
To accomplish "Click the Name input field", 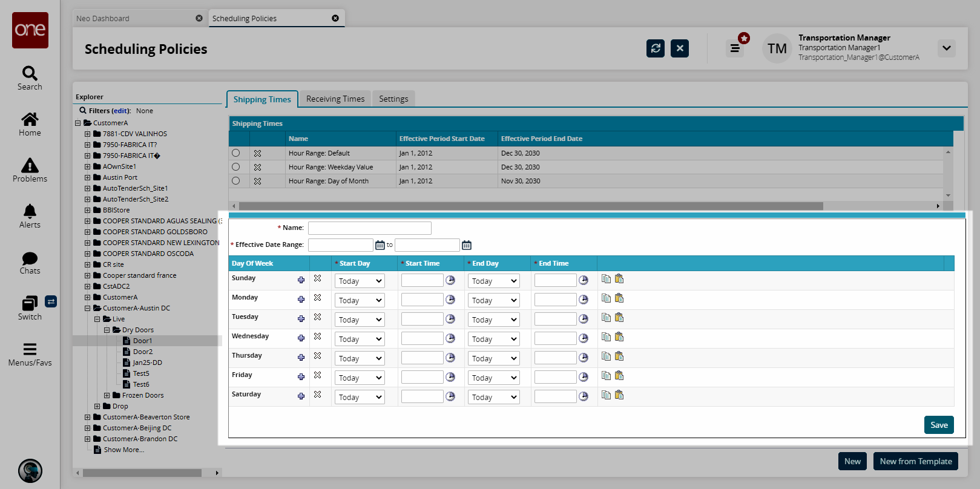I will tap(369, 228).
